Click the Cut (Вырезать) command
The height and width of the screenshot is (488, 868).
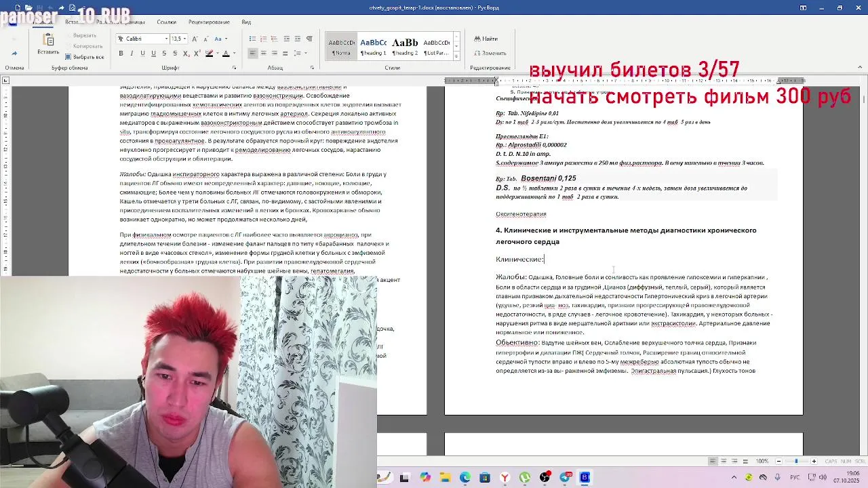point(84,35)
